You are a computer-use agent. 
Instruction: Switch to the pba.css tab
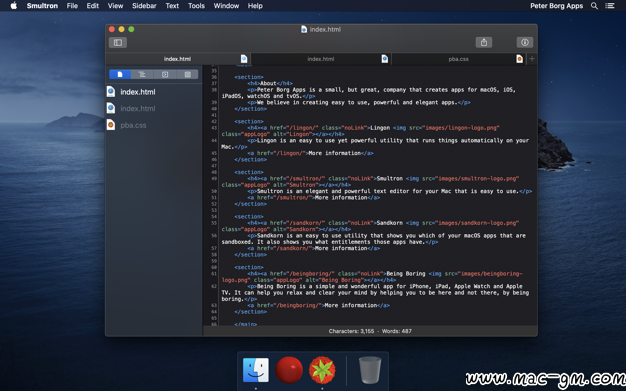coord(458,59)
